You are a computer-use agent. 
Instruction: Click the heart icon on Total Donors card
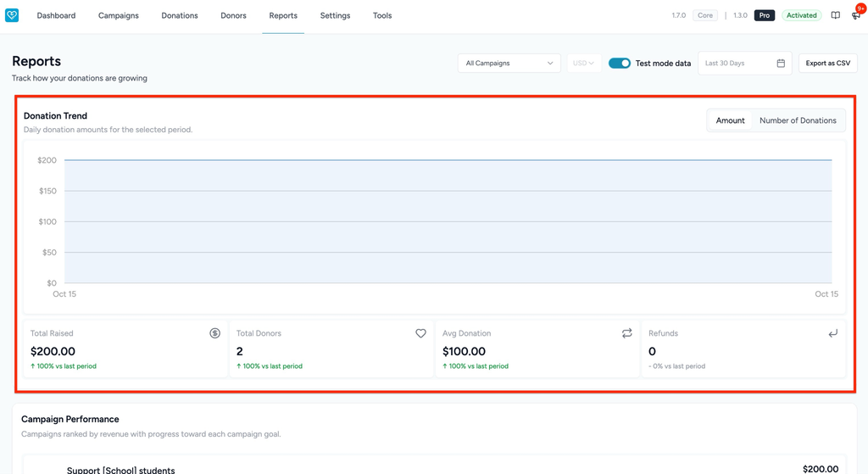(x=420, y=333)
